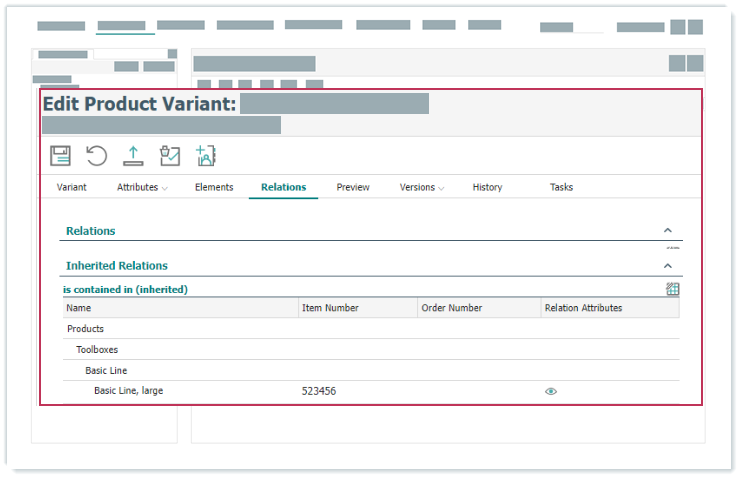Collapse the Relations section
741x479 pixels.
point(668,231)
